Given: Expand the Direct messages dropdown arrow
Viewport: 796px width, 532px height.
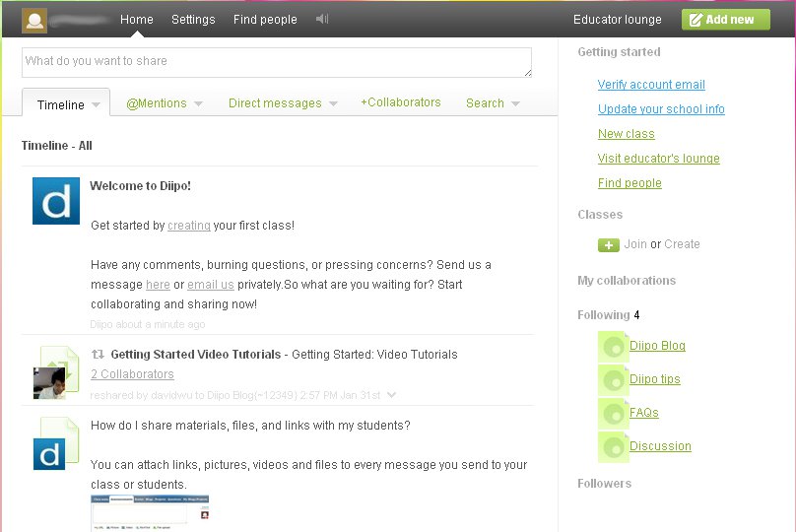Looking at the screenshot, I should 333,103.
